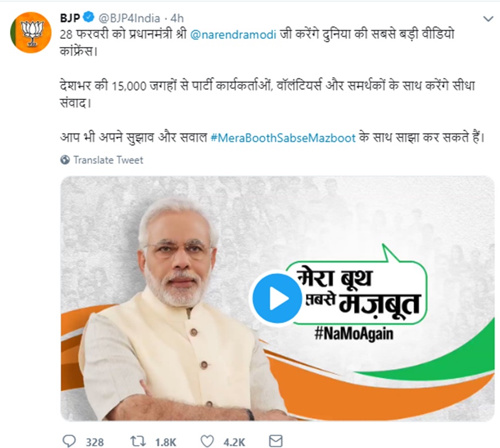The image size is (500, 448).
Task: Like the tweet with the heart icon
Action: 207,442
